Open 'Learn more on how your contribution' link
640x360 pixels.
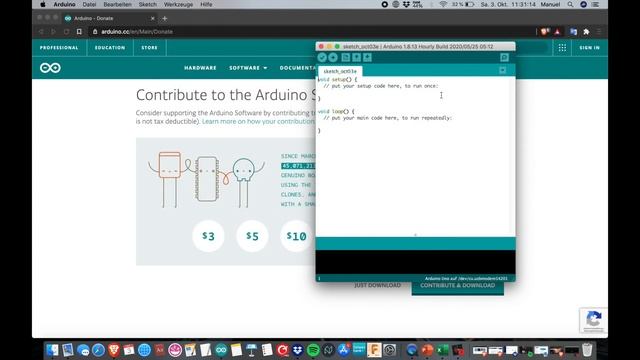pyautogui.click(x=258, y=122)
